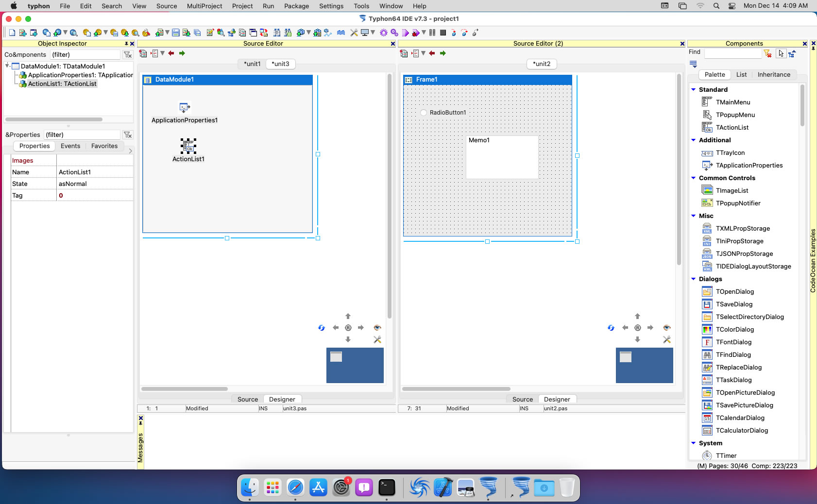Switch to the List tab in Components
The height and width of the screenshot is (504, 817).
pyautogui.click(x=741, y=74)
